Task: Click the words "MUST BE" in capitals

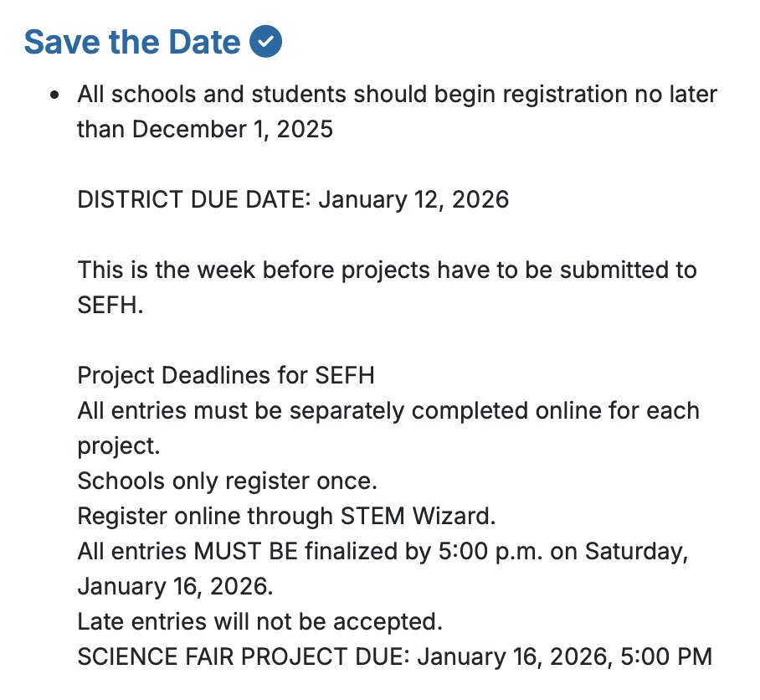Action: coord(246,551)
